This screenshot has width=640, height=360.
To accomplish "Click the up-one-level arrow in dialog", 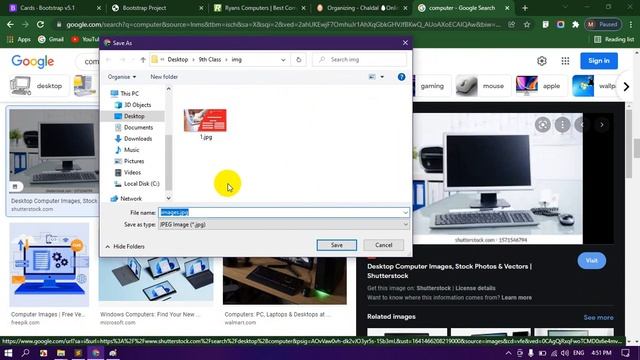I will click(x=143, y=60).
